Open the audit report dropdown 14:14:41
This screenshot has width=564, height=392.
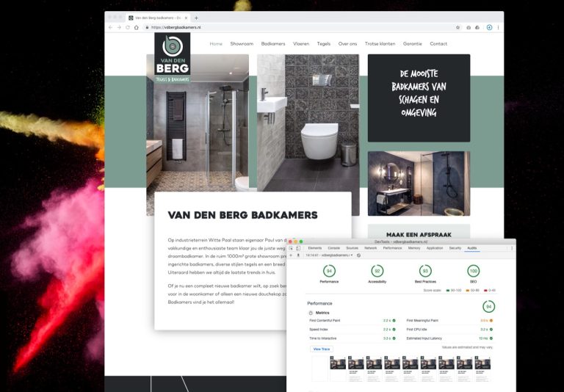tap(329, 255)
